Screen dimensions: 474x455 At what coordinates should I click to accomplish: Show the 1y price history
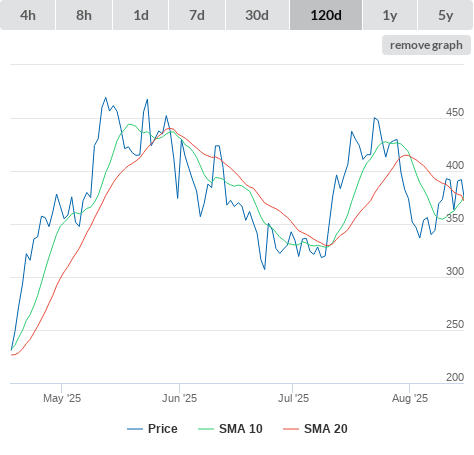click(390, 15)
